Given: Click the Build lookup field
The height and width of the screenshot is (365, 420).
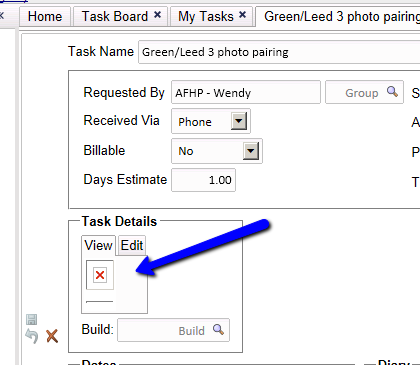Looking at the screenshot, I should (173, 330).
